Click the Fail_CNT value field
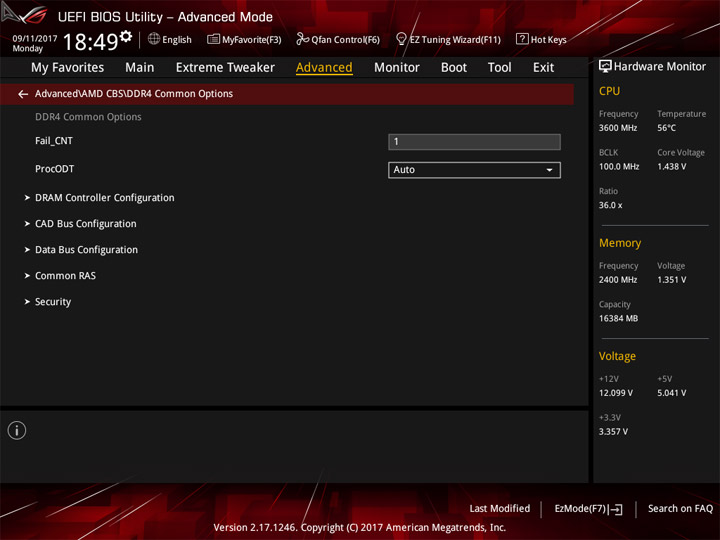This screenshot has height=540, width=720. pos(474,142)
